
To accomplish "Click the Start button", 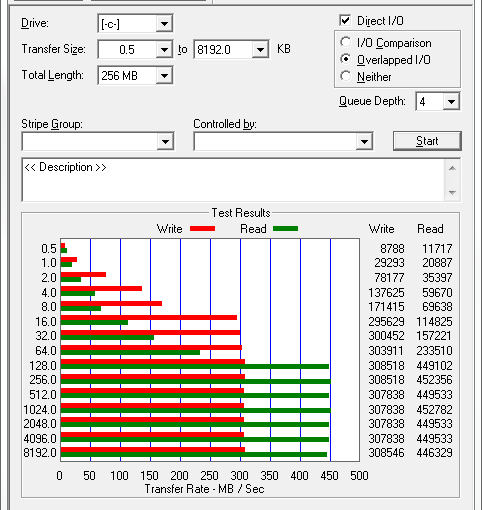I will [x=427, y=141].
